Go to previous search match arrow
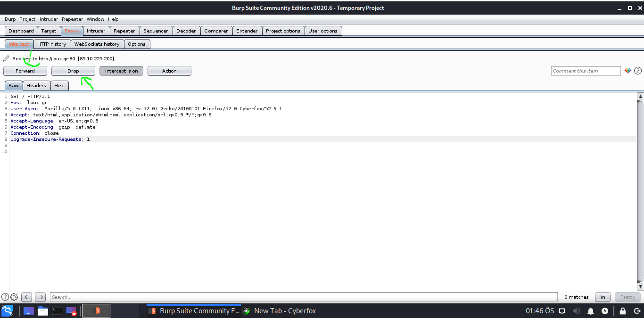 tap(27, 297)
